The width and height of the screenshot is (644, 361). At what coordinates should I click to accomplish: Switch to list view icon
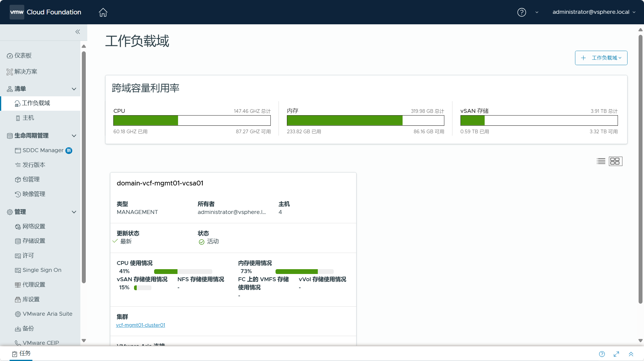pyautogui.click(x=601, y=161)
